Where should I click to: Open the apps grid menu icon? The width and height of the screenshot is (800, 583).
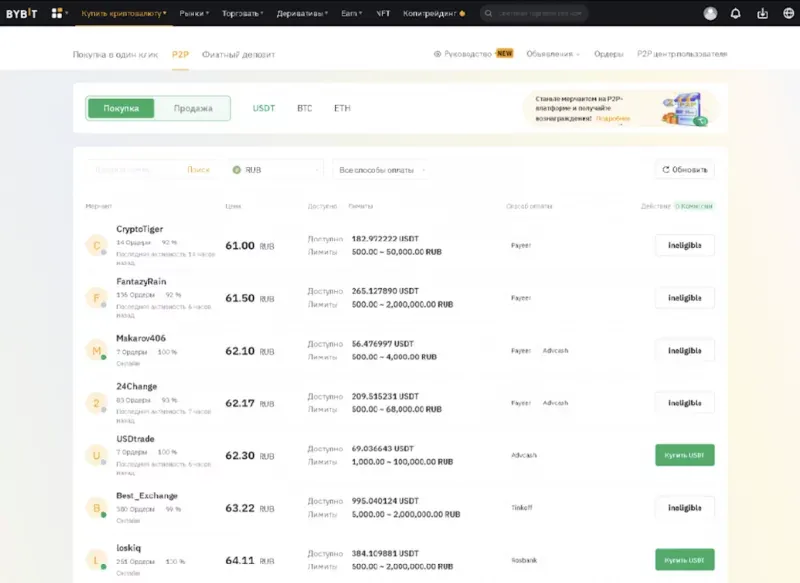pos(57,13)
